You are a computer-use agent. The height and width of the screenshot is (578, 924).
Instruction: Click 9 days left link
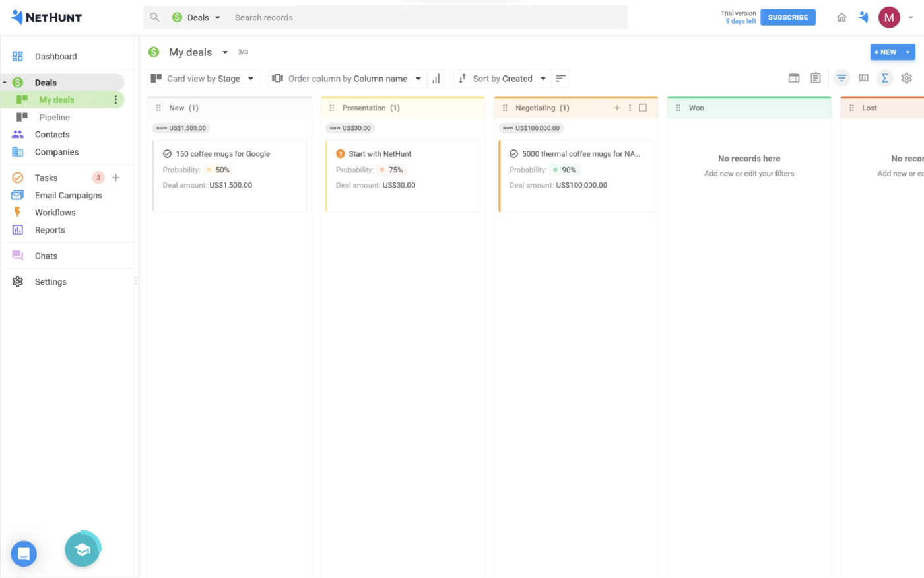pos(741,21)
